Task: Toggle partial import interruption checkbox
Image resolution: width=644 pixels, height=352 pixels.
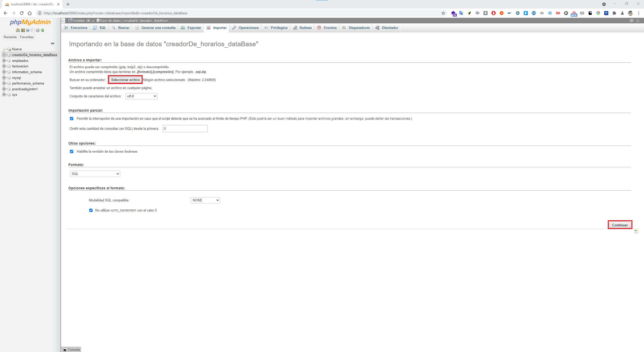Action: coord(72,119)
